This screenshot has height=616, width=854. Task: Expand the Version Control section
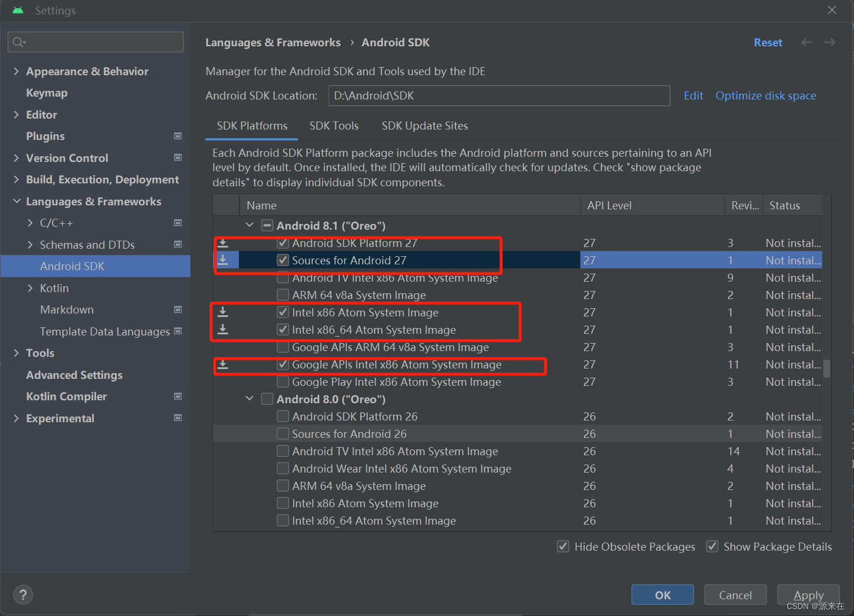click(16, 158)
